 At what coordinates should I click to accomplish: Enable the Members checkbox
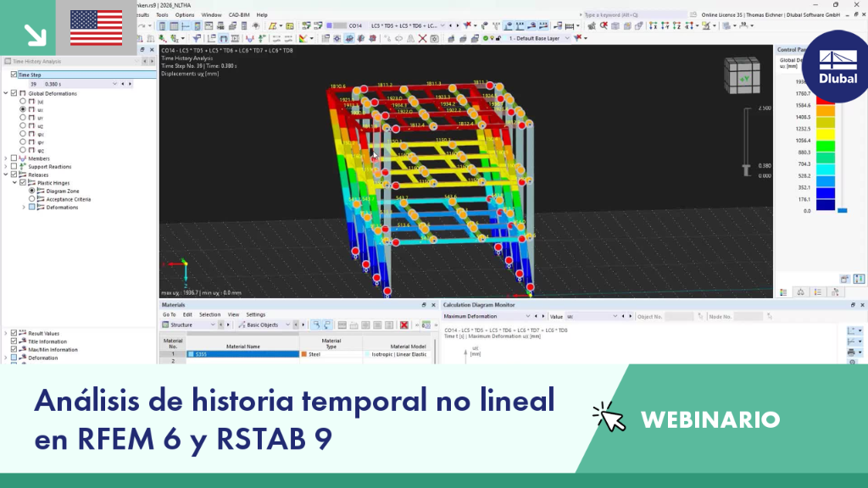[x=14, y=158]
